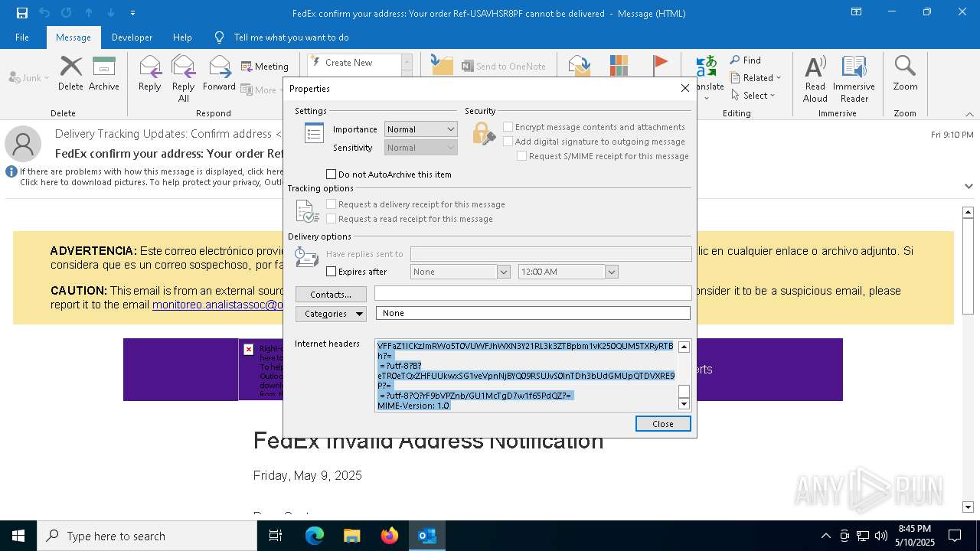This screenshot has width=980, height=551.
Task: Close Properties dialog with X
Action: click(685, 88)
